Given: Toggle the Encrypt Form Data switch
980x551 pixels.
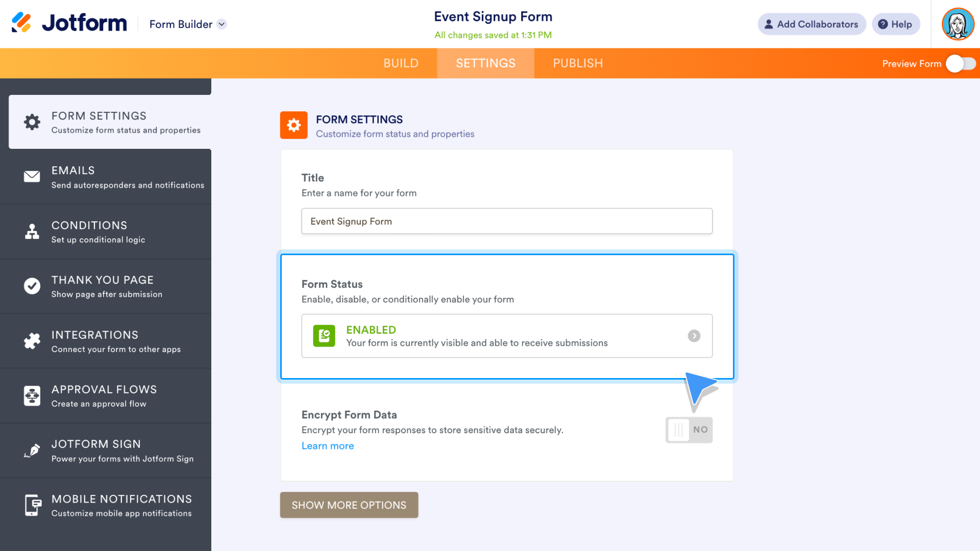Looking at the screenshot, I should tap(689, 429).
